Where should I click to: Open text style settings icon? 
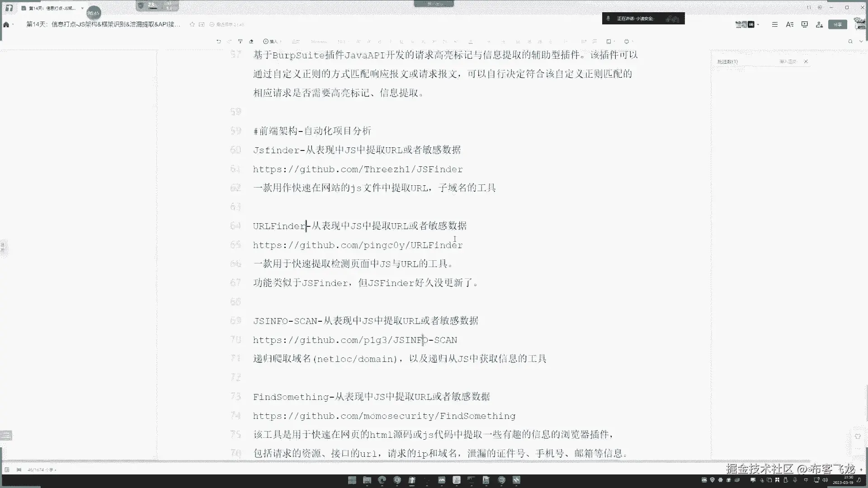coord(789,24)
